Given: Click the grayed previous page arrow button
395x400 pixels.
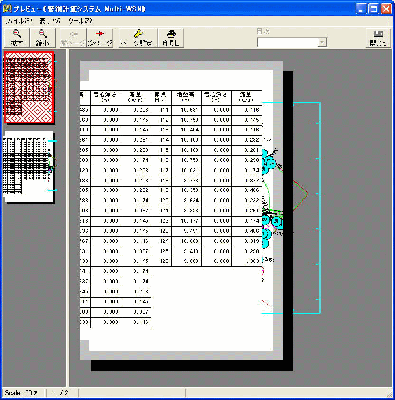Looking at the screenshot, I should pyautogui.click(x=73, y=38).
